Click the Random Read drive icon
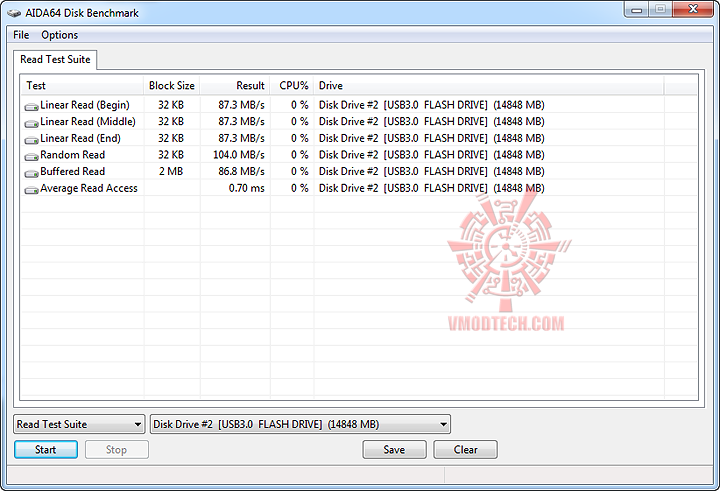 click(x=31, y=157)
